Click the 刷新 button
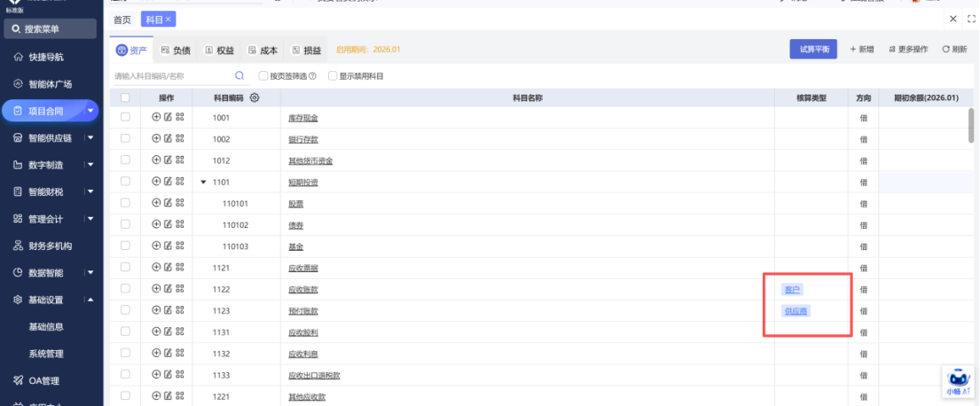 (955, 50)
